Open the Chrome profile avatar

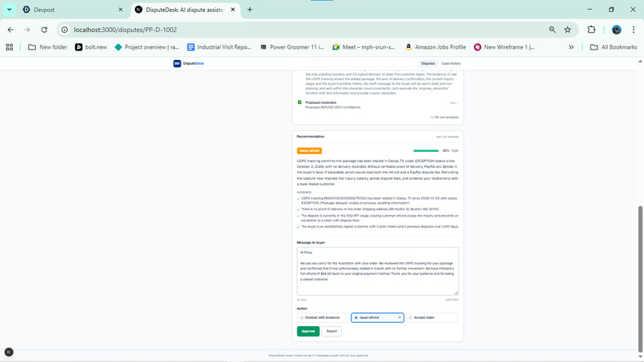click(x=617, y=30)
